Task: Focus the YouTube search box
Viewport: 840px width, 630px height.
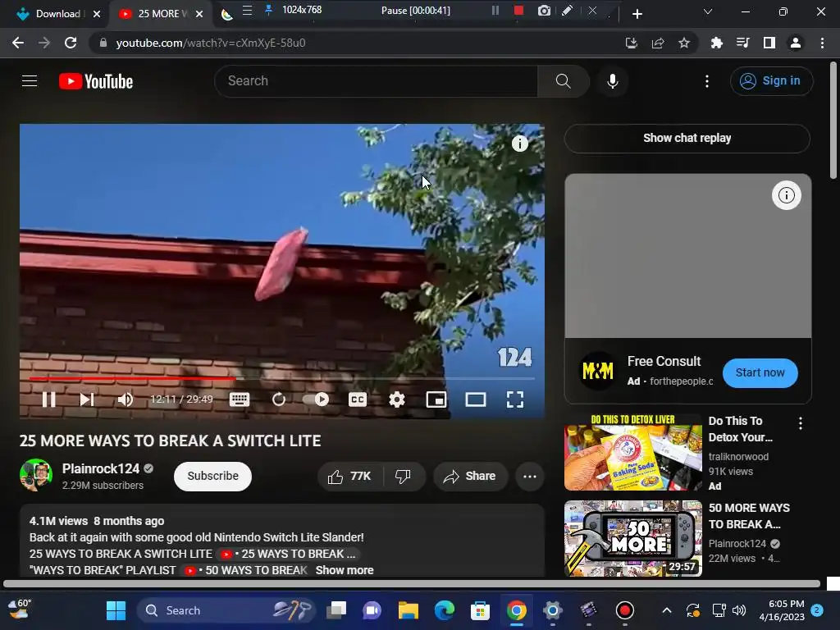Action: tap(376, 81)
